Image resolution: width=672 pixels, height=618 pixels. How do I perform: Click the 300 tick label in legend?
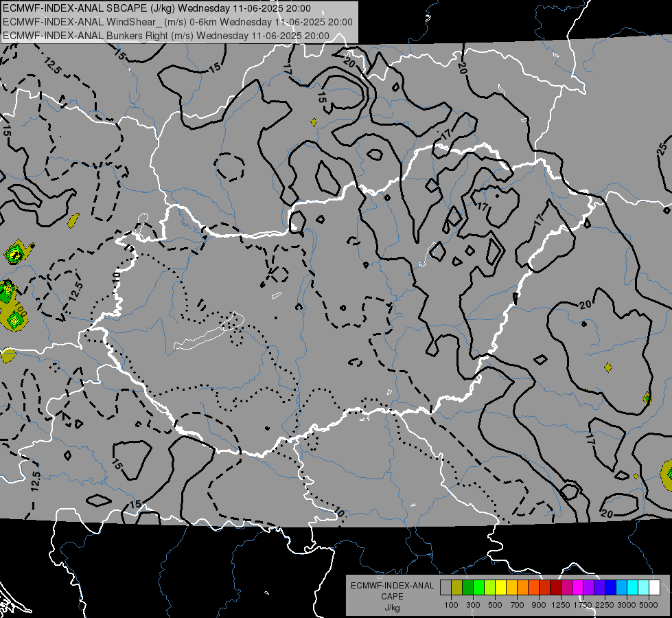(473, 605)
